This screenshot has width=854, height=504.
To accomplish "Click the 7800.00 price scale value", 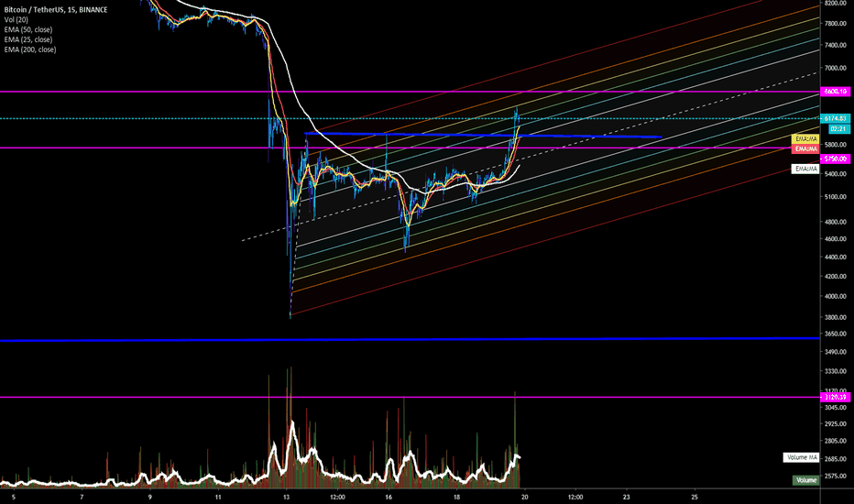I will [836, 24].
